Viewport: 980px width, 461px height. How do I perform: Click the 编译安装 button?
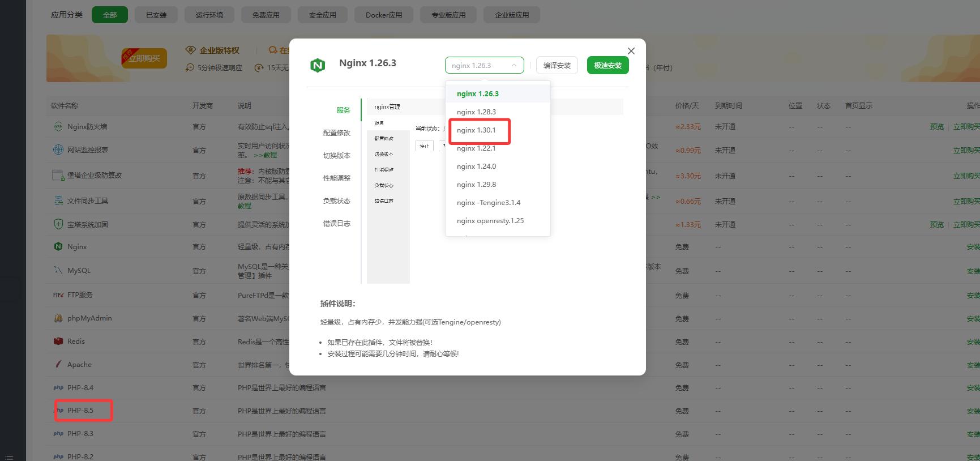557,65
